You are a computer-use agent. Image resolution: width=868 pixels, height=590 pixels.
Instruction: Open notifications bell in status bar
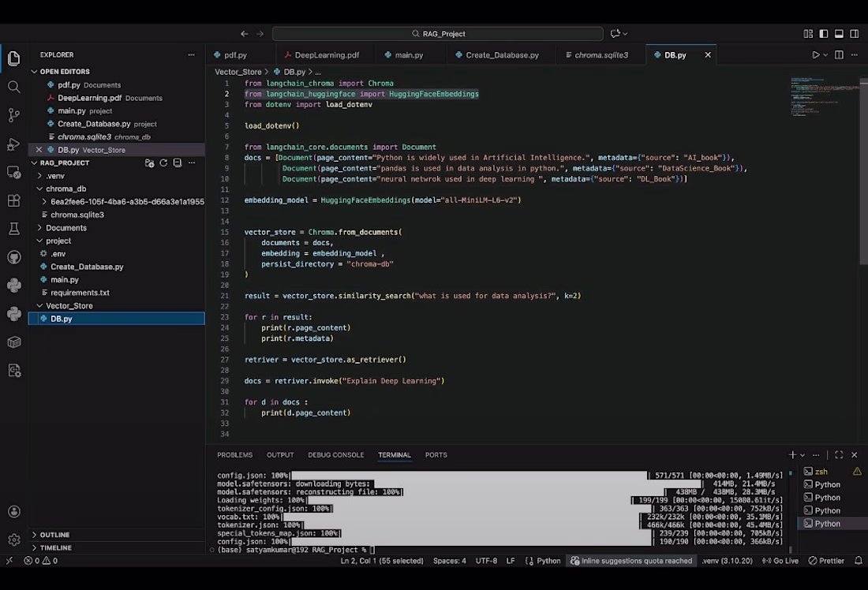click(x=859, y=561)
